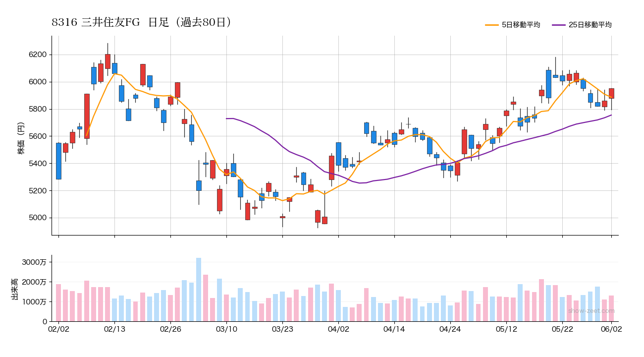Image resolution: width=644 pixels, height=357 pixels.
Task: Click the 04/02 date label
Action: (x=338, y=329)
